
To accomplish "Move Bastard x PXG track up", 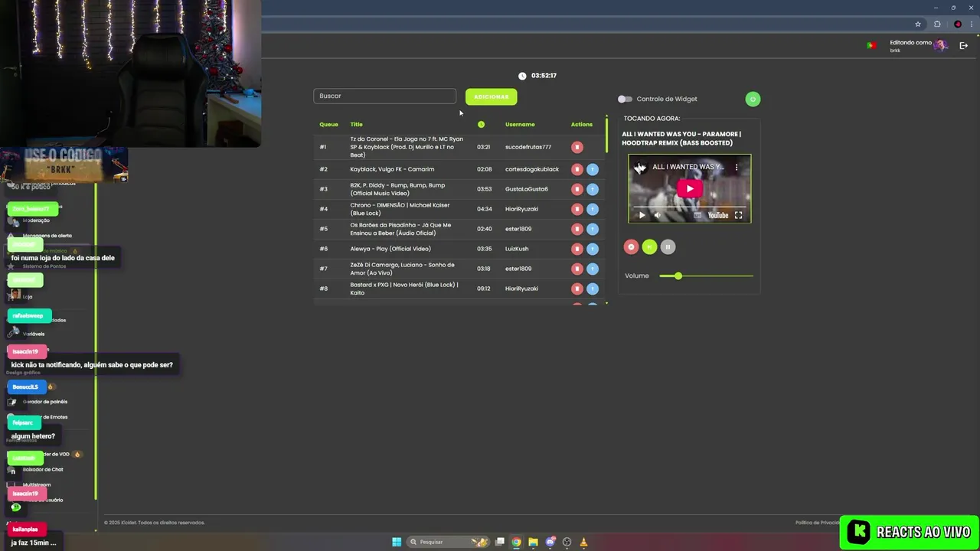I will click(593, 289).
